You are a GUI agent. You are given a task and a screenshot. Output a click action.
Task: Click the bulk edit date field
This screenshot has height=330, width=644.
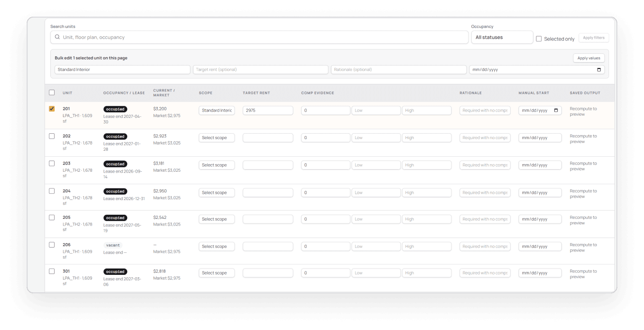537,70
